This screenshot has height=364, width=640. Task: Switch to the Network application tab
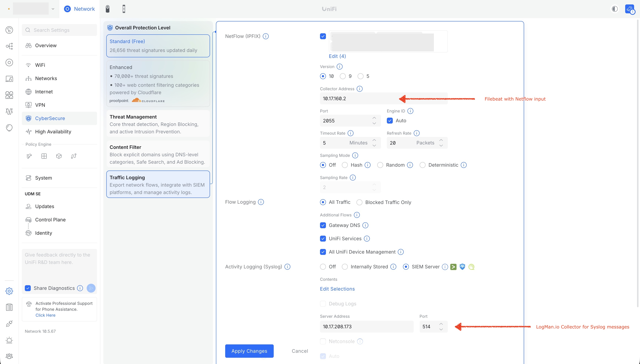pos(79,9)
